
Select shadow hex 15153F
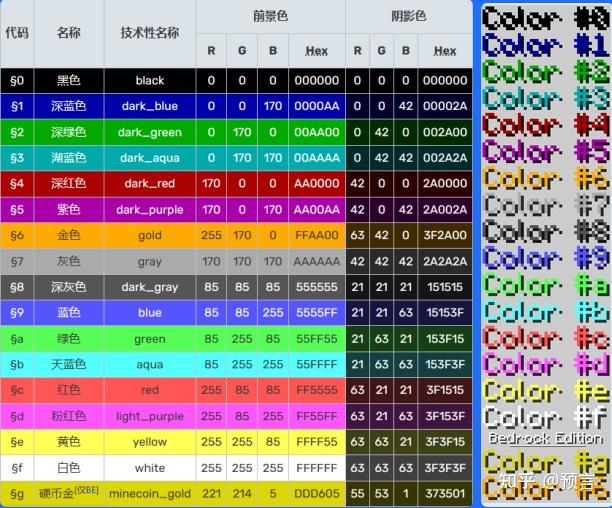click(x=445, y=313)
